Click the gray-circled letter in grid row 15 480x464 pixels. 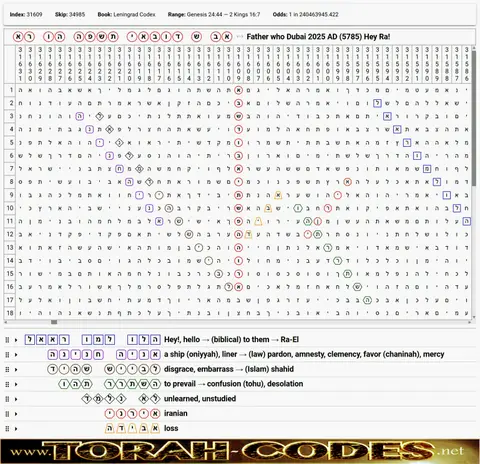tap(218, 274)
